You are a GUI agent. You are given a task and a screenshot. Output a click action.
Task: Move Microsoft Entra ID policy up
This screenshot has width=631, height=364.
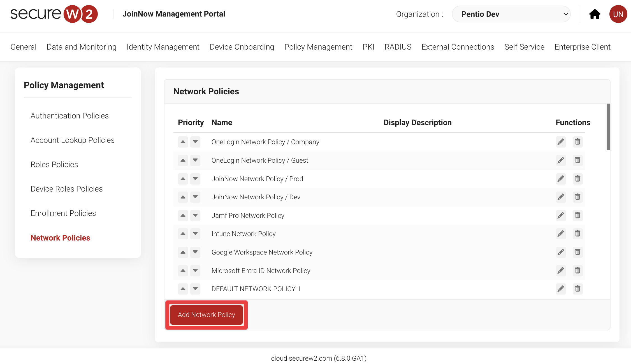pos(183,271)
